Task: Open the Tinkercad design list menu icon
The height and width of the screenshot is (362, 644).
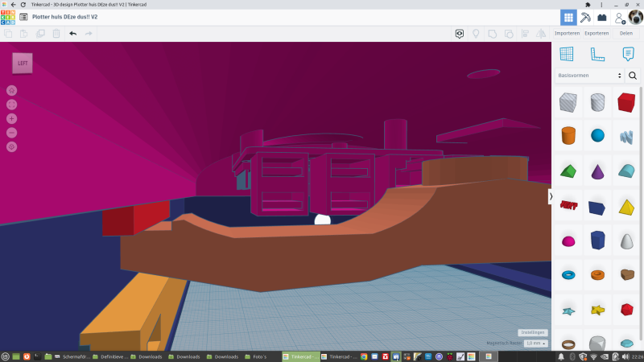Action: 23,17
